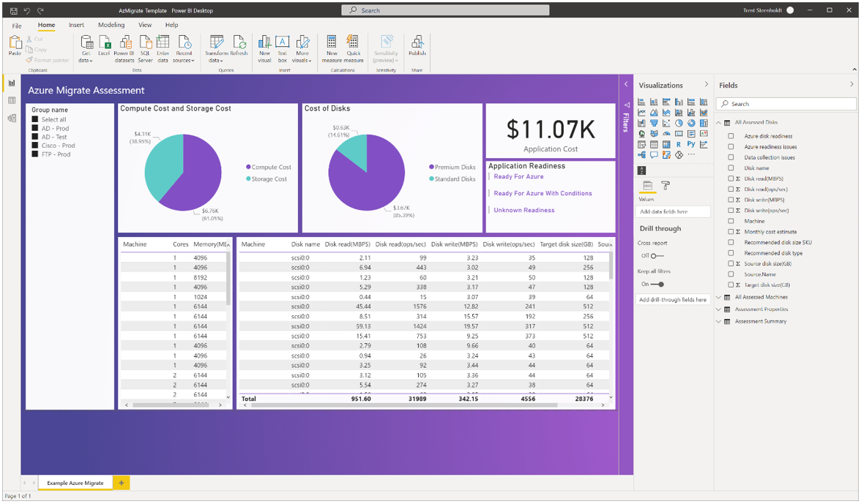The height and width of the screenshot is (504, 861).
Task: Select the Q&A speech bubble visual
Action: coord(654,154)
